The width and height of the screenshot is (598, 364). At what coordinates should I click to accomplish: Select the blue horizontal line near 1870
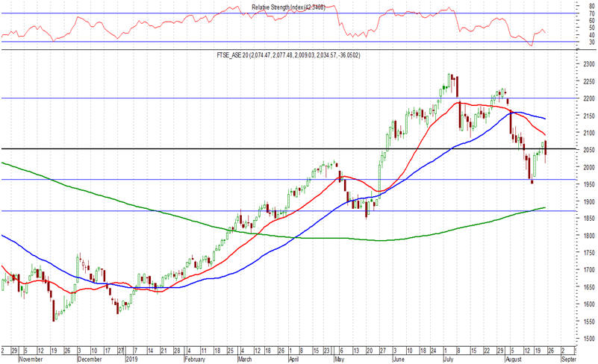[288, 211]
